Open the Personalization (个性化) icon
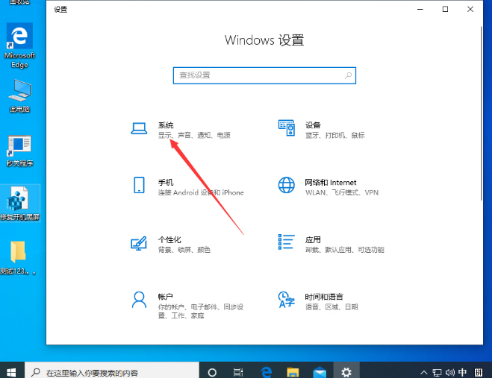This screenshot has height=379, width=492. (x=139, y=243)
